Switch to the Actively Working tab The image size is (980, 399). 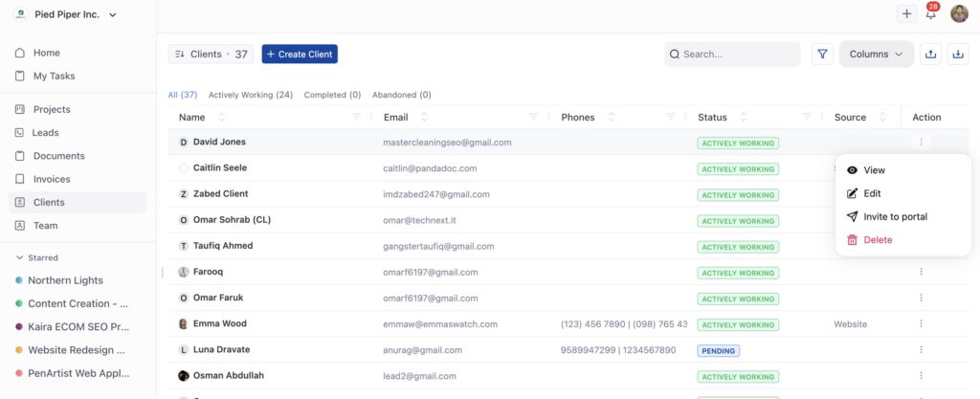pyautogui.click(x=250, y=95)
